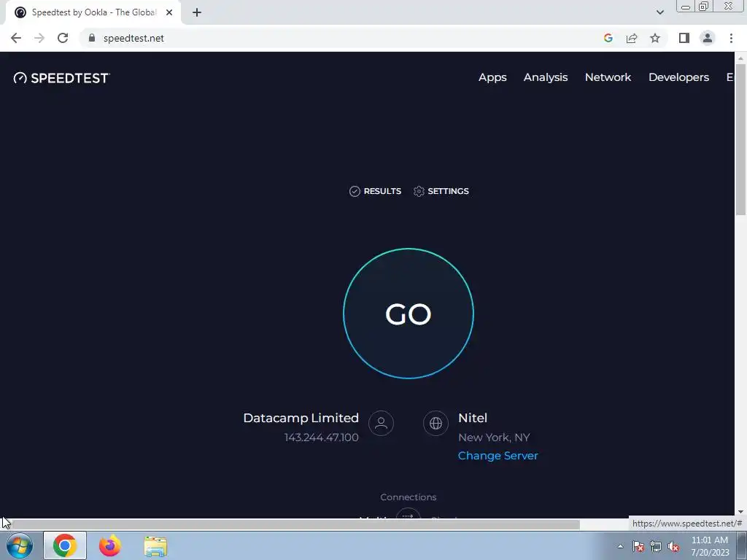This screenshot has height=560, width=747.
Task: Open the network tray icon
Action: coord(656,547)
